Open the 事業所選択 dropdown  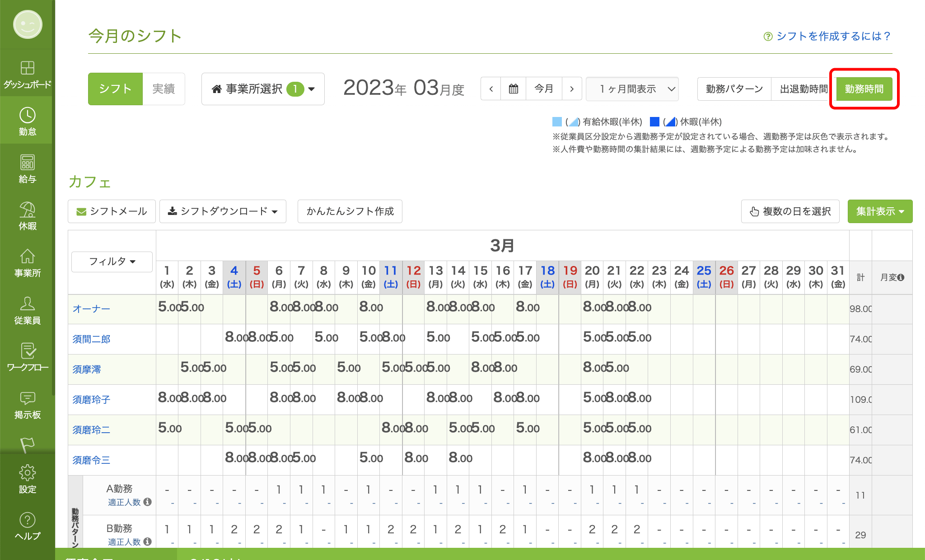click(x=263, y=89)
